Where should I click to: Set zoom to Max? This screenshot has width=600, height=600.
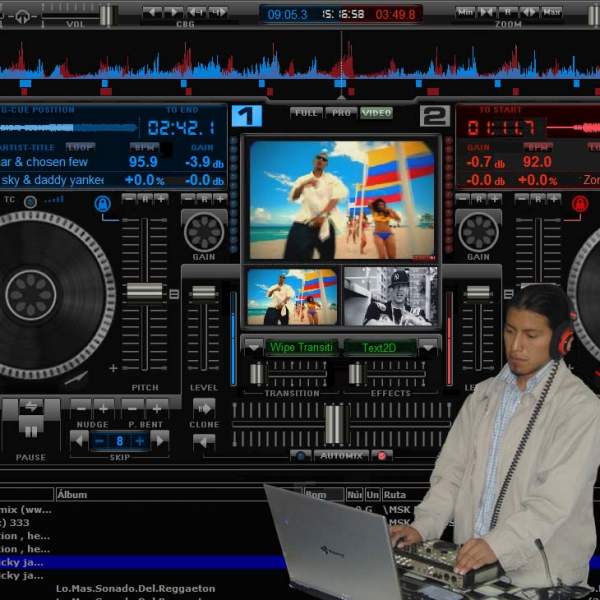[x=551, y=12]
